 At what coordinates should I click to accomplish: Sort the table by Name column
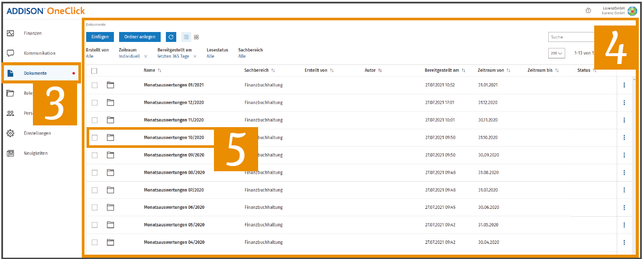pyautogui.click(x=152, y=70)
